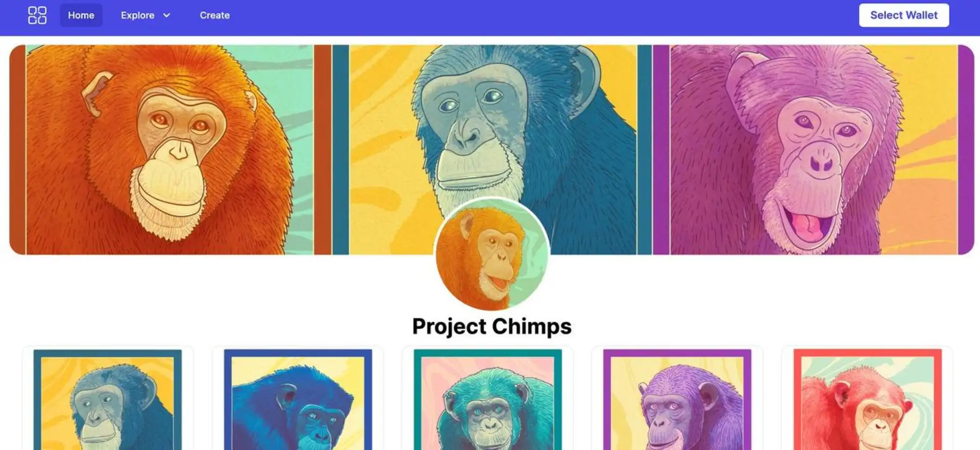Select the orange chimp banner panel
Image resolution: width=980 pixels, height=450 pixels.
pyautogui.click(x=170, y=150)
